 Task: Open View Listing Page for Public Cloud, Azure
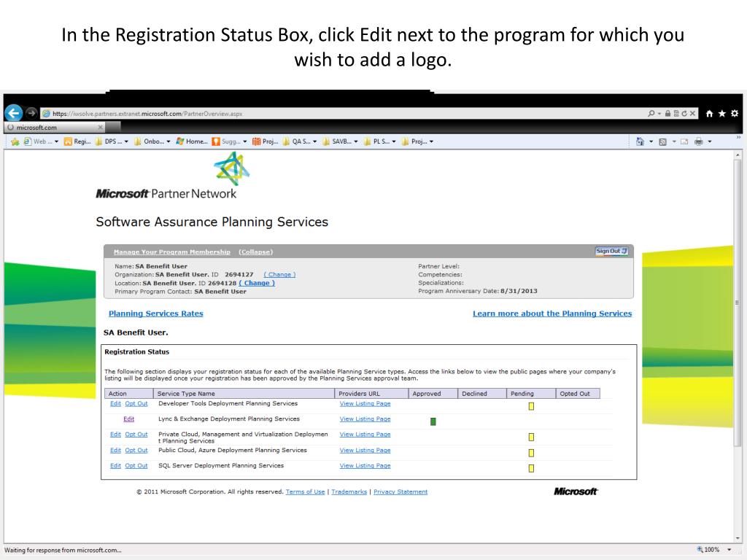(365, 451)
